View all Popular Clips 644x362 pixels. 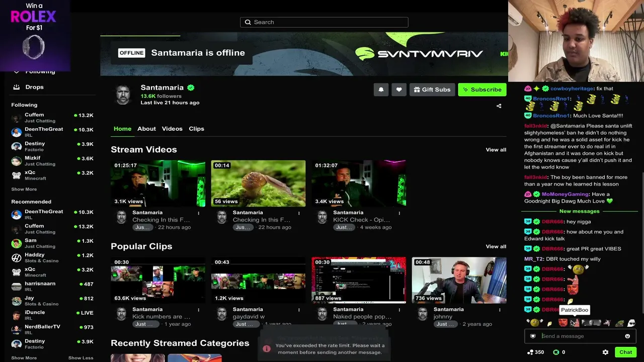click(496, 246)
